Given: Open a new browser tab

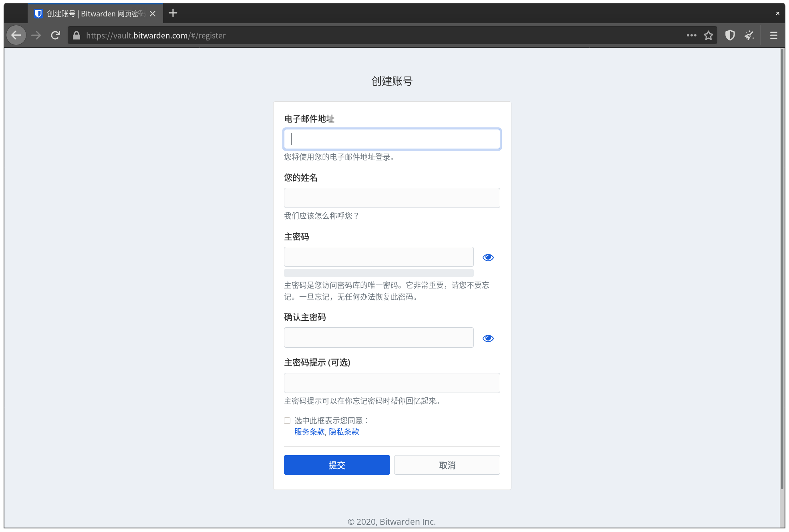Looking at the screenshot, I should click(x=173, y=13).
